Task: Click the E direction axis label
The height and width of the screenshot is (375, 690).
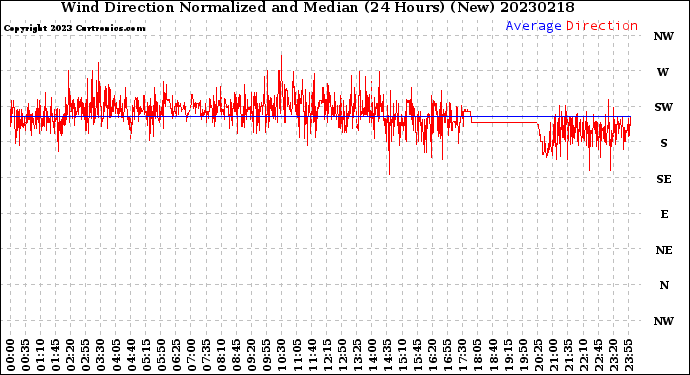Action: click(664, 214)
